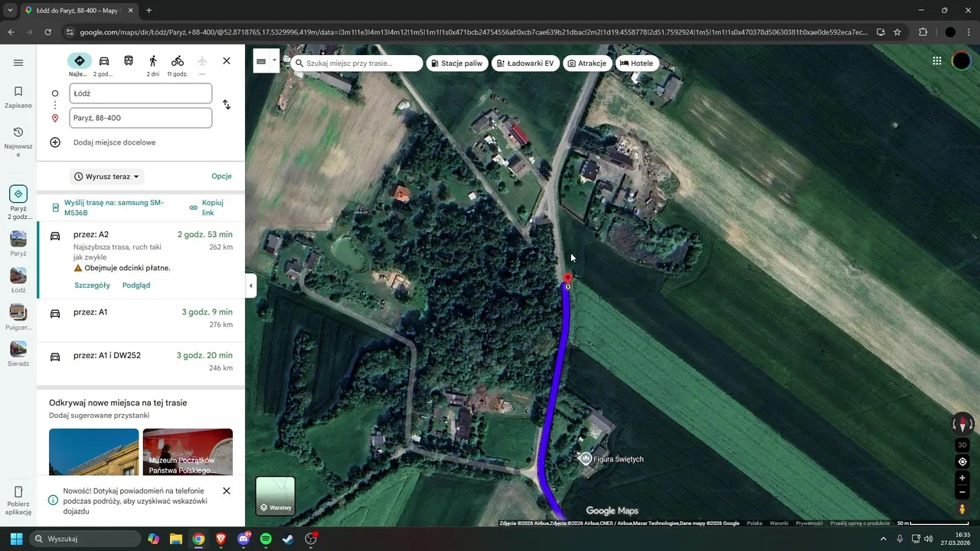This screenshot has height=551, width=980.
Task: Open the Warstwy layers switcher
Action: click(275, 496)
